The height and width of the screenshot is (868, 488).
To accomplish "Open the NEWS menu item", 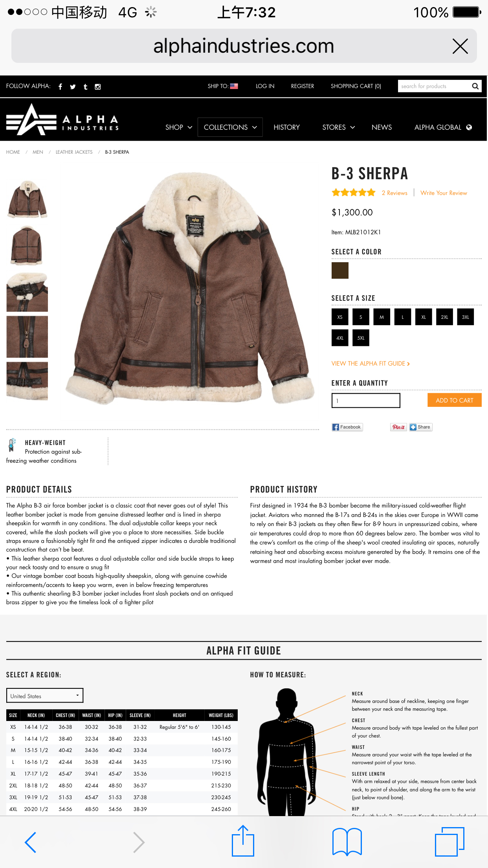I will pyautogui.click(x=382, y=127).
